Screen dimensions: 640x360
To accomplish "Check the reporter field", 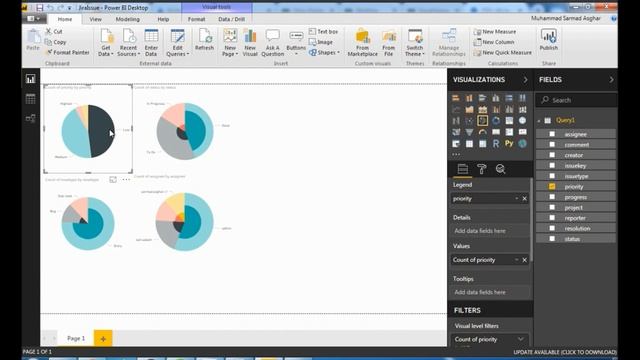I will pos(552,218).
